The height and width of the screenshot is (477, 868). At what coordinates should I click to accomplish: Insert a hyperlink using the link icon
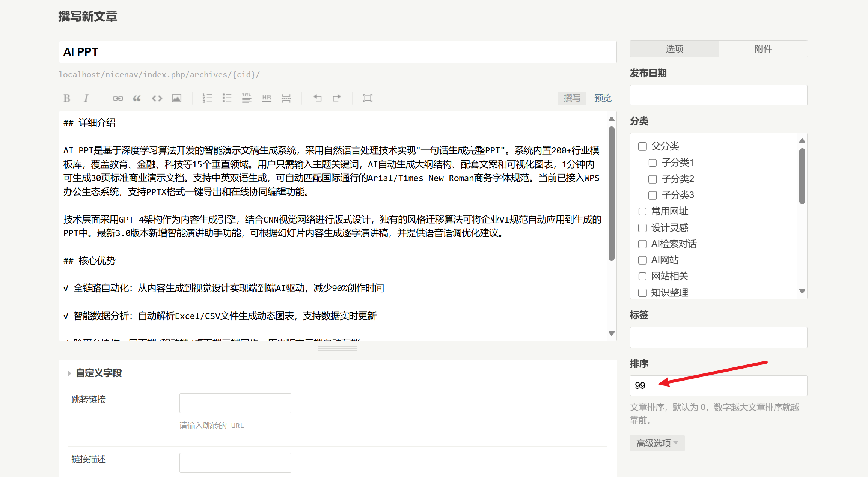118,98
